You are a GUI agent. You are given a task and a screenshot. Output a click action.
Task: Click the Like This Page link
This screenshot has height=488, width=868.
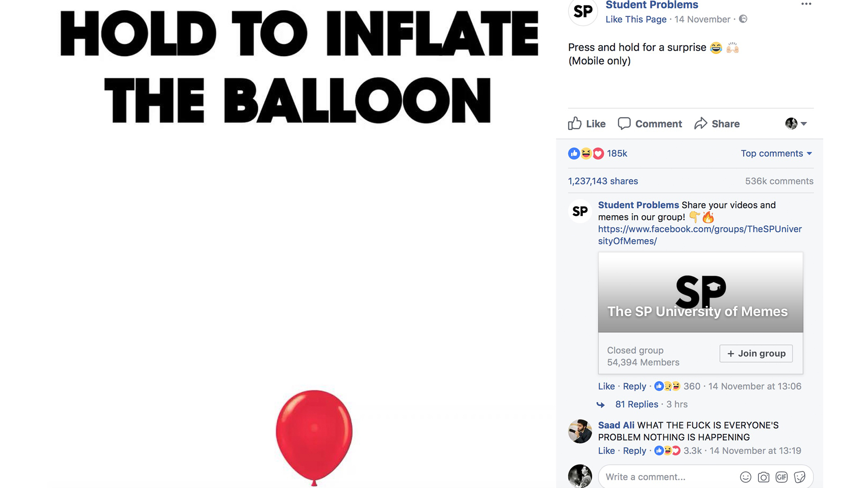point(636,19)
